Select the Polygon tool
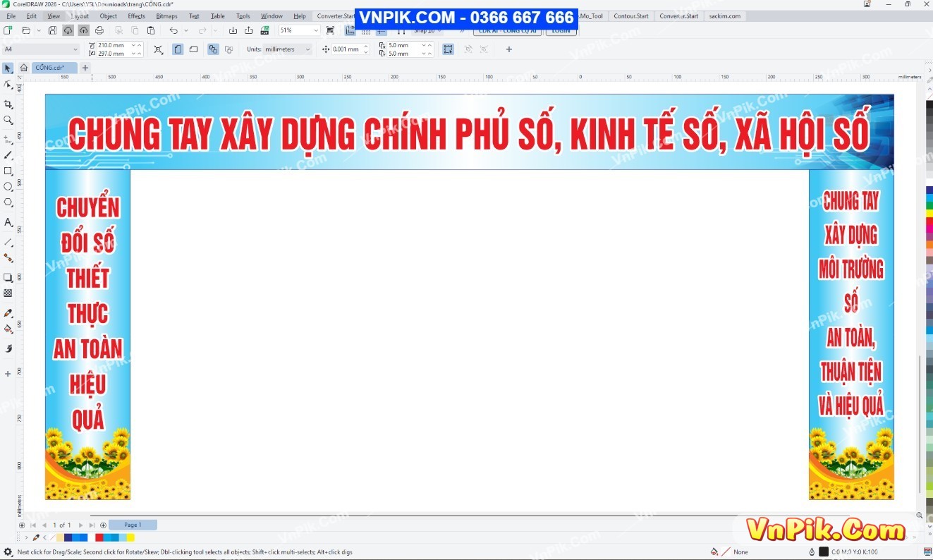 pyautogui.click(x=8, y=202)
